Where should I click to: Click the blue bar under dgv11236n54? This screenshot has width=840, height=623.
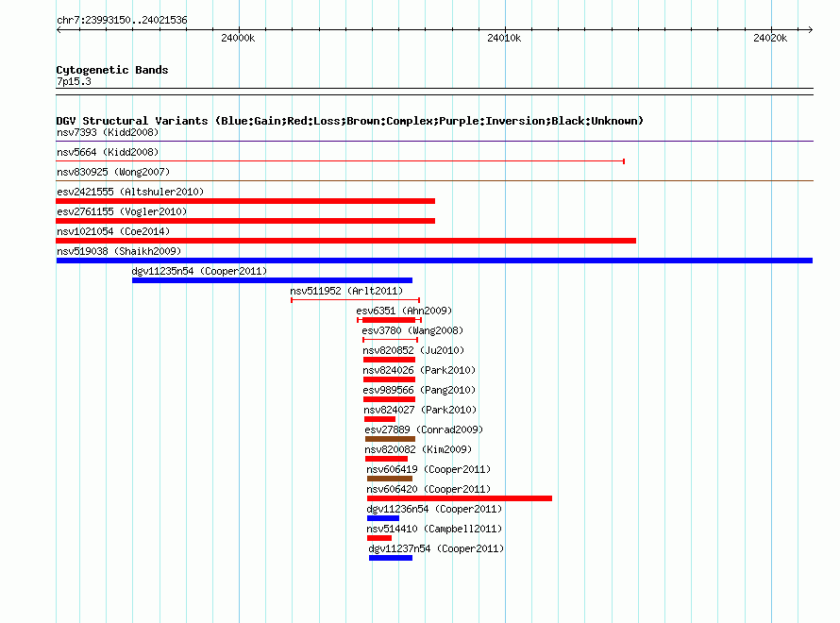click(x=383, y=518)
